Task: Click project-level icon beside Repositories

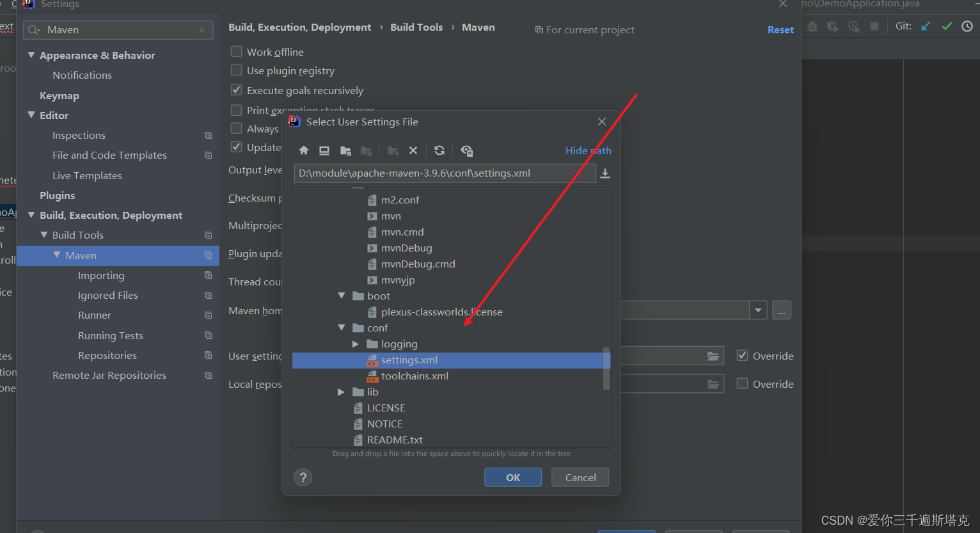Action: [208, 355]
